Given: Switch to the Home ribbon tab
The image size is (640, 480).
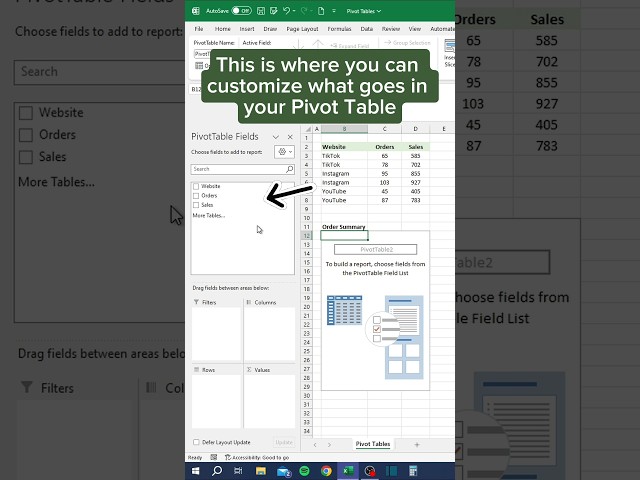Looking at the screenshot, I should coord(222,29).
